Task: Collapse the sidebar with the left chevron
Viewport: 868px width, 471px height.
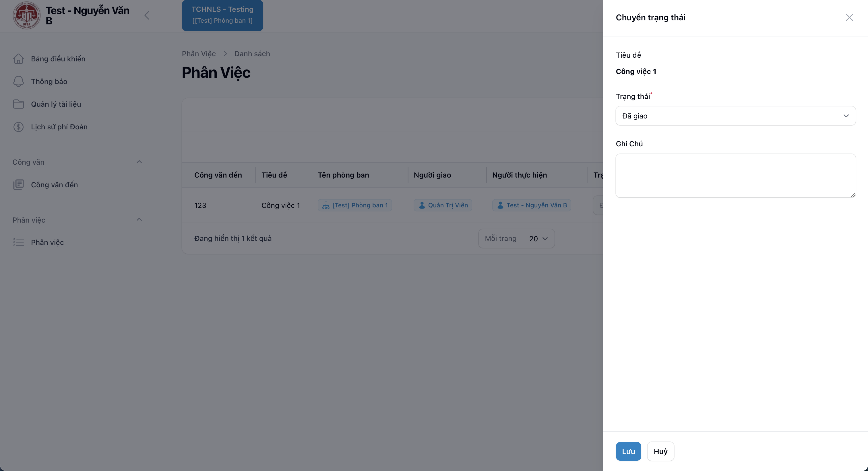Action: (147, 15)
